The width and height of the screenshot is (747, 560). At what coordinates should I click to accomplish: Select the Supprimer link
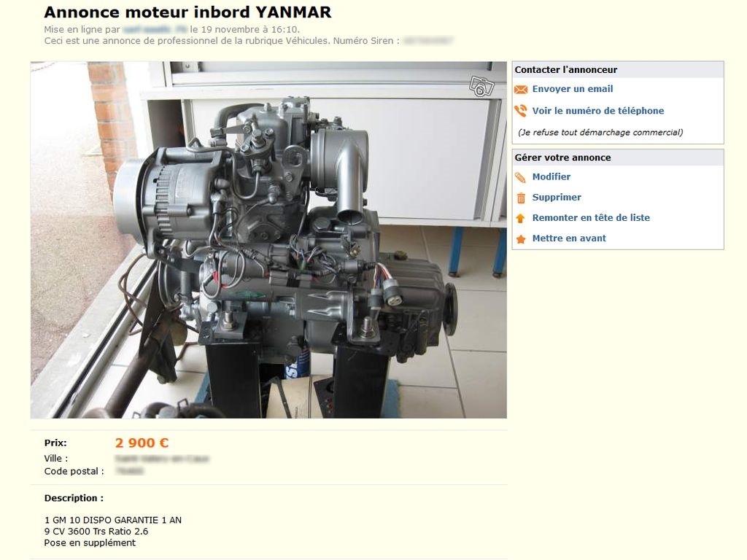(557, 197)
